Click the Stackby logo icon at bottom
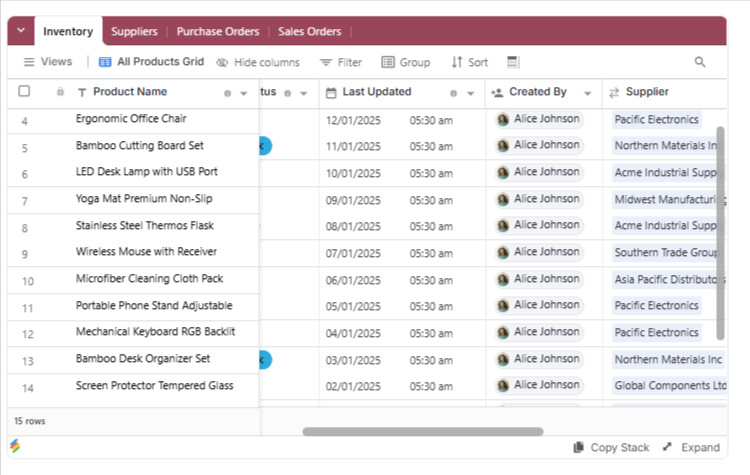The image size is (750, 475). click(x=15, y=446)
